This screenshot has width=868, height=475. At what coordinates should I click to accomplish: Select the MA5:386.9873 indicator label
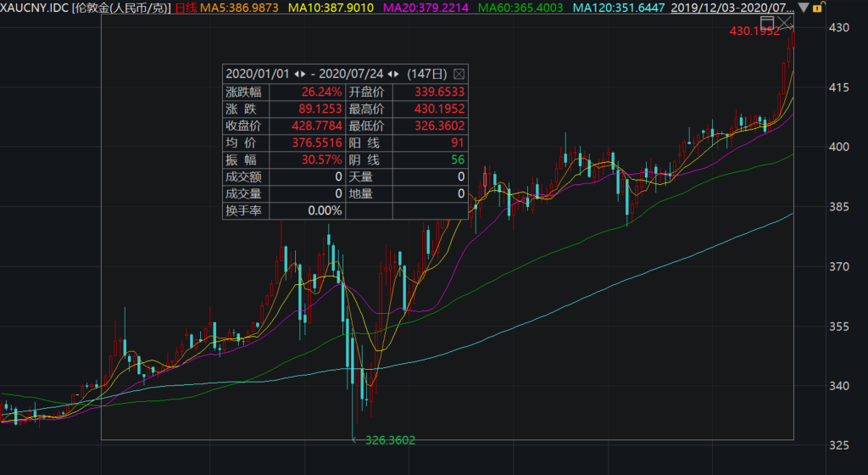[x=239, y=8]
